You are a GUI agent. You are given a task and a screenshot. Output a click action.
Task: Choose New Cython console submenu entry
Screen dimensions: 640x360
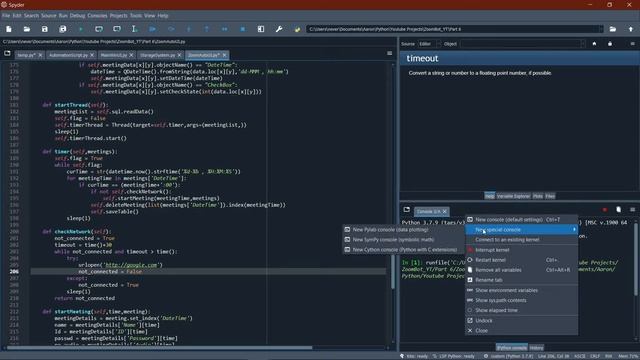click(403, 249)
